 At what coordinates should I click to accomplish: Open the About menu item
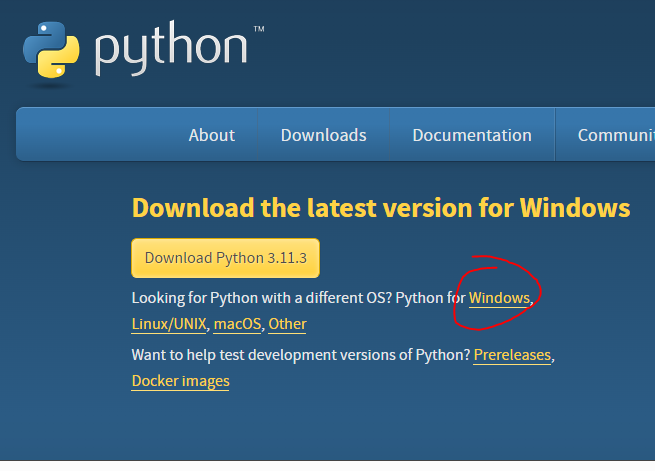212,135
